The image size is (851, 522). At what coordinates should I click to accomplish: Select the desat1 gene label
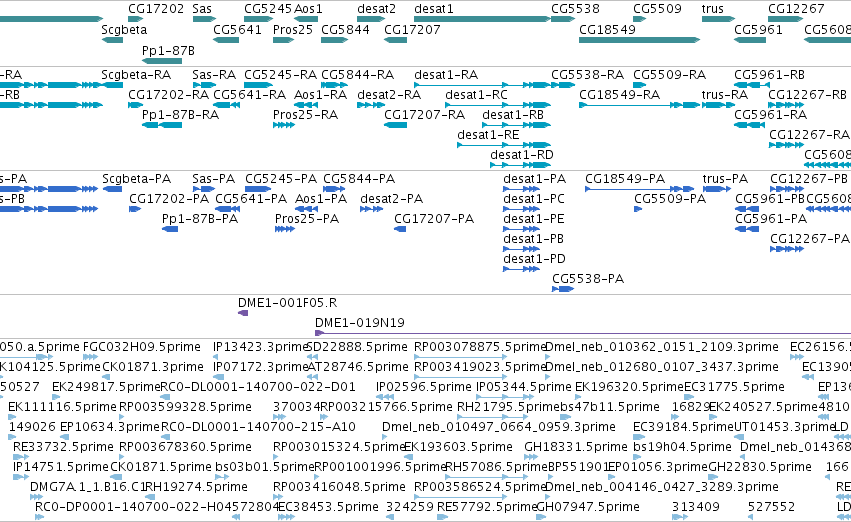[x=433, y=9]
